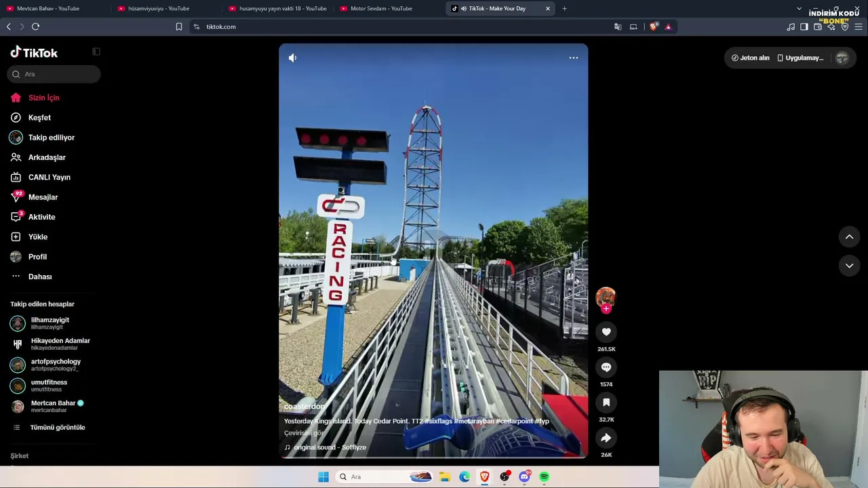Mute the TikTok video sound
868x488 pixels.
(x=292, y=58)
